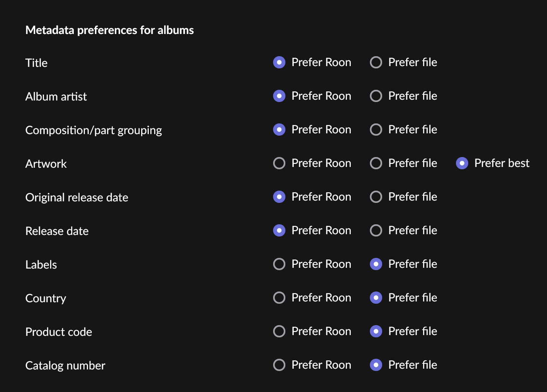547x392 pixels.
Task: Set Original release date to Prefer Roon
Action: tap(279, 197)
